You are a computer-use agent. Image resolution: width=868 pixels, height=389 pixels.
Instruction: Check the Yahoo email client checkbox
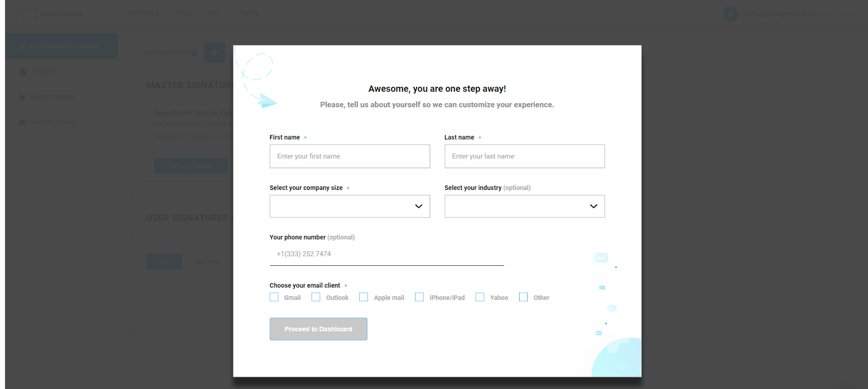click(x=480, y=297)
